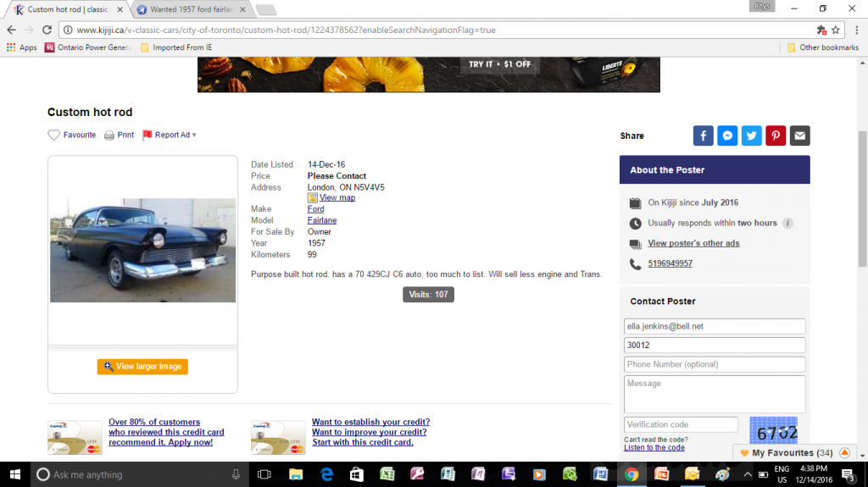Share ad by email icon
868x487 pixels.
click(x=799, y=136)
